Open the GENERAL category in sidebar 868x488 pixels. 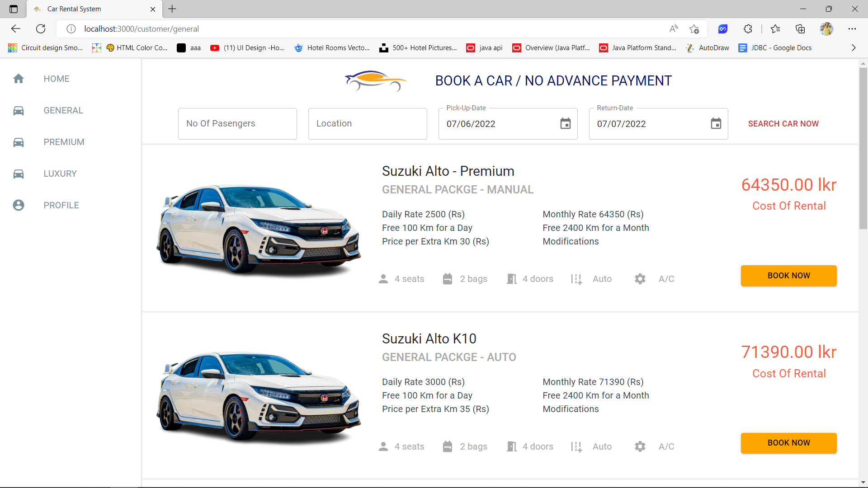click(x=63, y=110)
